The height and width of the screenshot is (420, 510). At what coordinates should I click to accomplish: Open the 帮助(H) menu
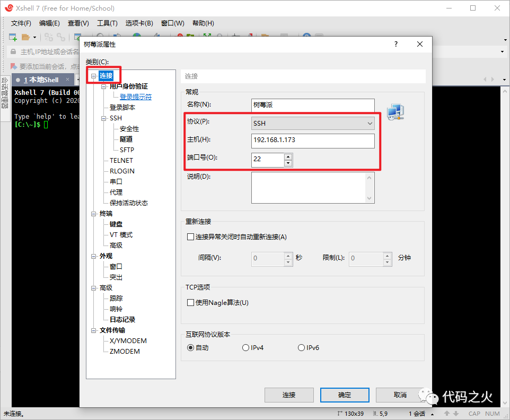click(x=203, y=23)
